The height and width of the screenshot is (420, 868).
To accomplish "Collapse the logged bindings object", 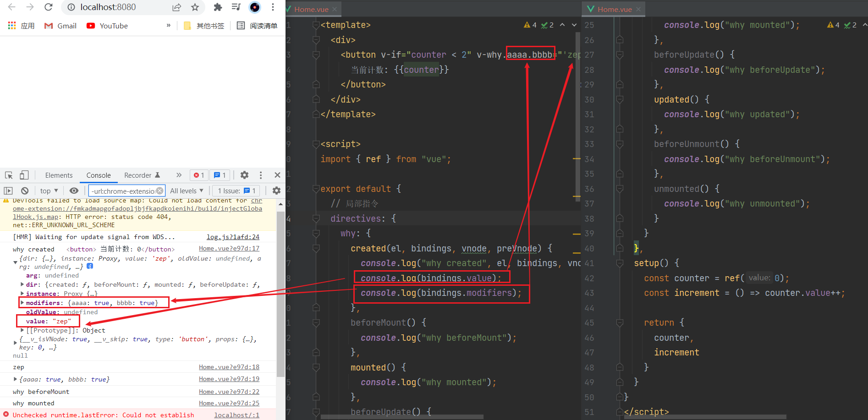I will (x=15, y=262).
